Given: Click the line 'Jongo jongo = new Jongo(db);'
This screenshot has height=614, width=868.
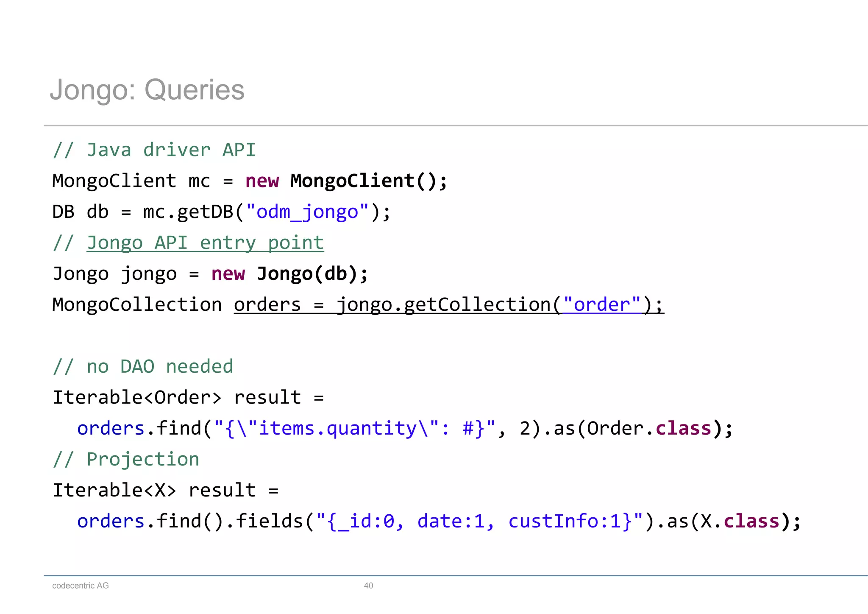Looking at the screenshot, I should (210, 274).
